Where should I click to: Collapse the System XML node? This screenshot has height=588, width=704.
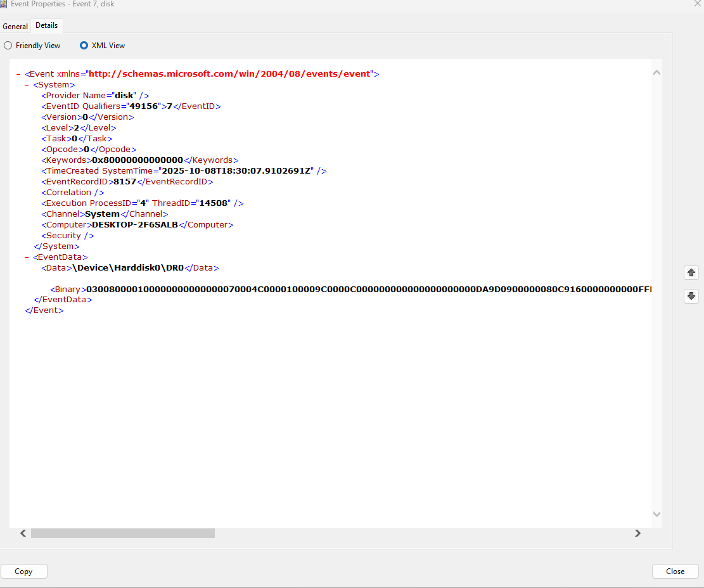coord(27,85)
